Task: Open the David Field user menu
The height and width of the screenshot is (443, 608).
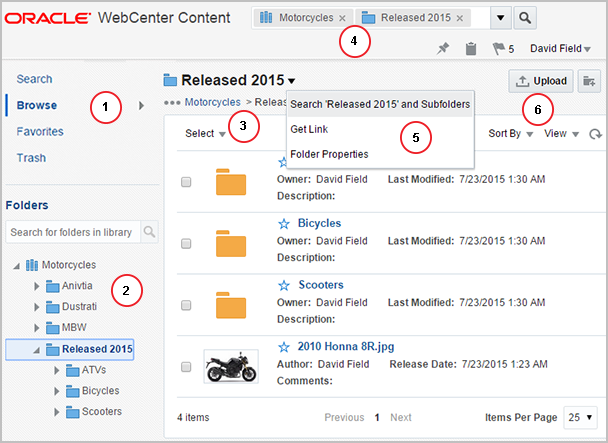Action: click(x=560, y=48)
